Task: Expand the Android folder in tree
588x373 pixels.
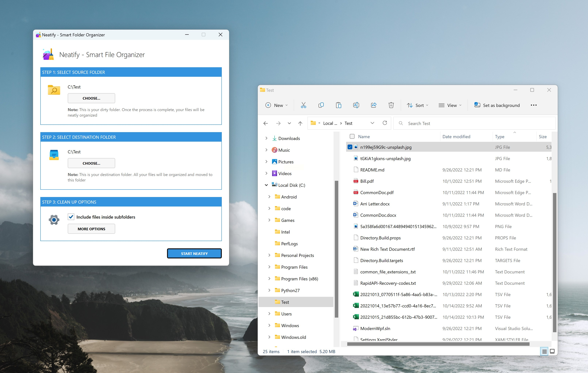Action: point(269,197)
